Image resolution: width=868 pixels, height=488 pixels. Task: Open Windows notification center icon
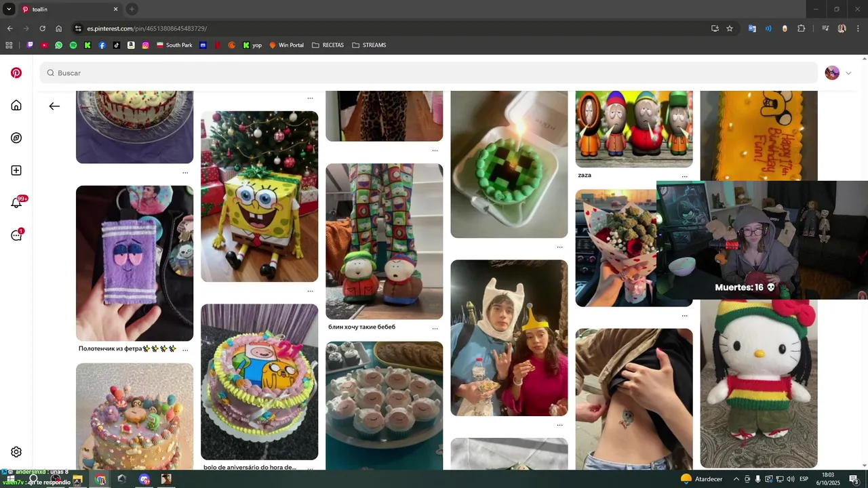click(x=854, y=479)
